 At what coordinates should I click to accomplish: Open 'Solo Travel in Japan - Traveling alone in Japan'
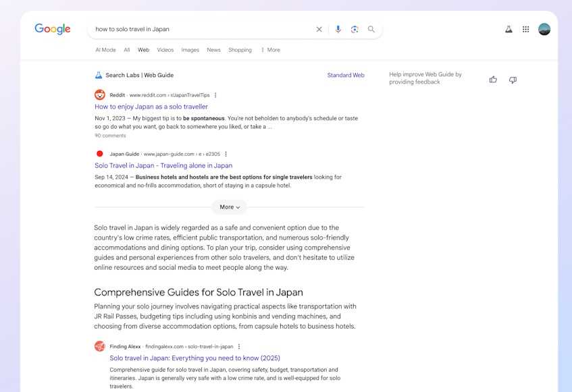tap(163, 165)
